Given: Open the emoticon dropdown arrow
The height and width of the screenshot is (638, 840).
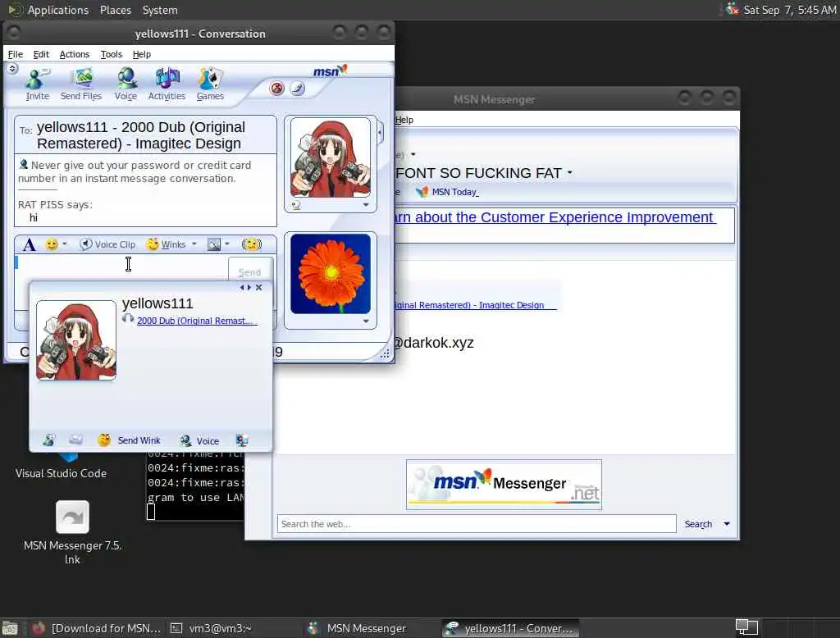Looking at the screenshot, I should pyautogui.click(x=64, y=244).
